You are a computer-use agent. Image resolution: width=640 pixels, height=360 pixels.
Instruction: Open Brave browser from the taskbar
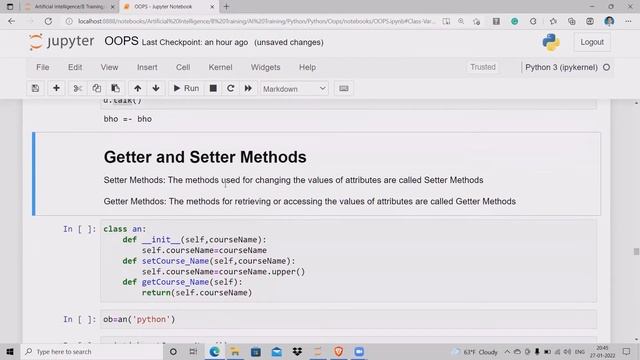click(x=338, y=351)
